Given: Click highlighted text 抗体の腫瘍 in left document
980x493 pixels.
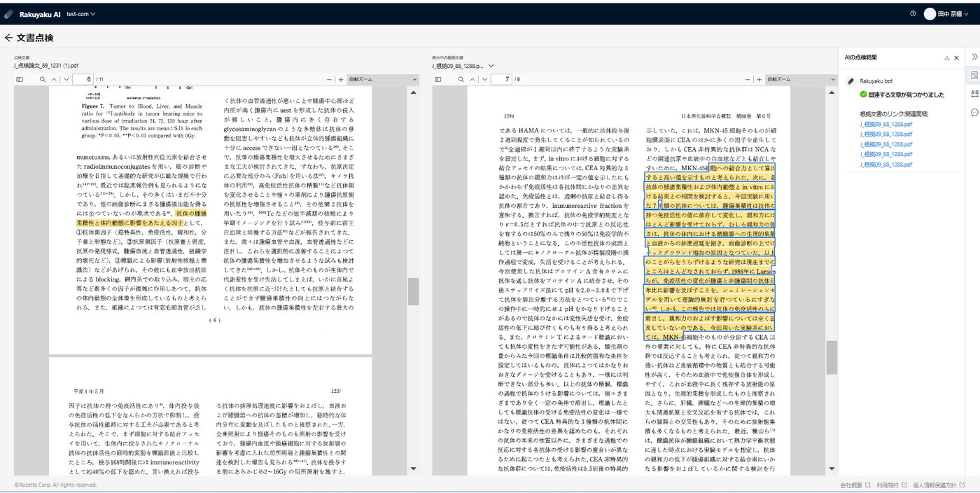Looking at the screenshot, I should (191, 213).
